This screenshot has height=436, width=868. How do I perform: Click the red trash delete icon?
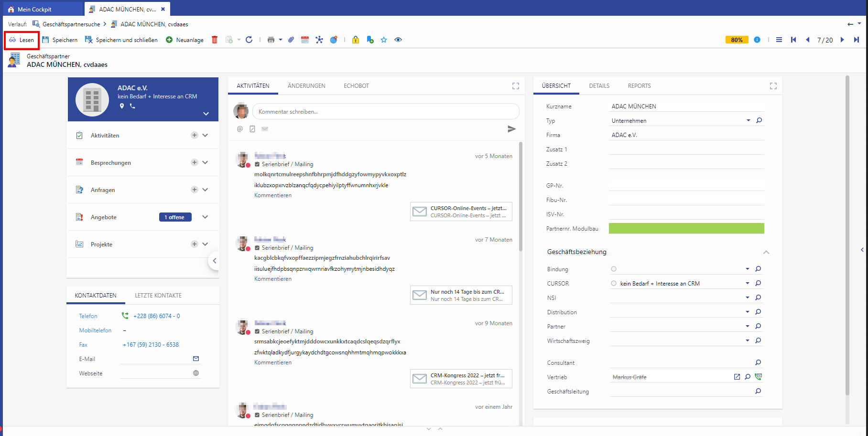[x=215, y=40]
